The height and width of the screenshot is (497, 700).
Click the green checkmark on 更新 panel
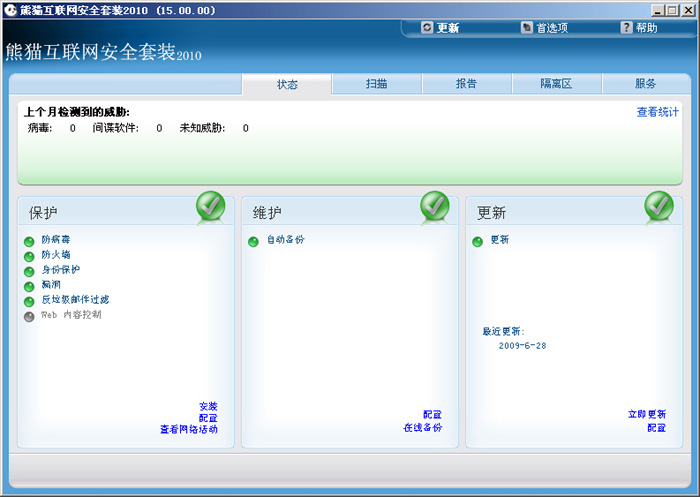[659, 206]
